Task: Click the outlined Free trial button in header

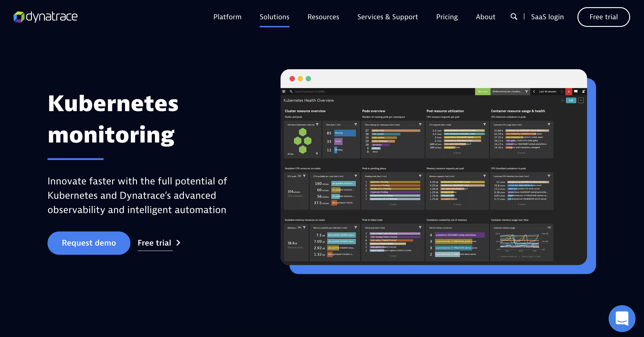Action: click(x=603, y=17)
